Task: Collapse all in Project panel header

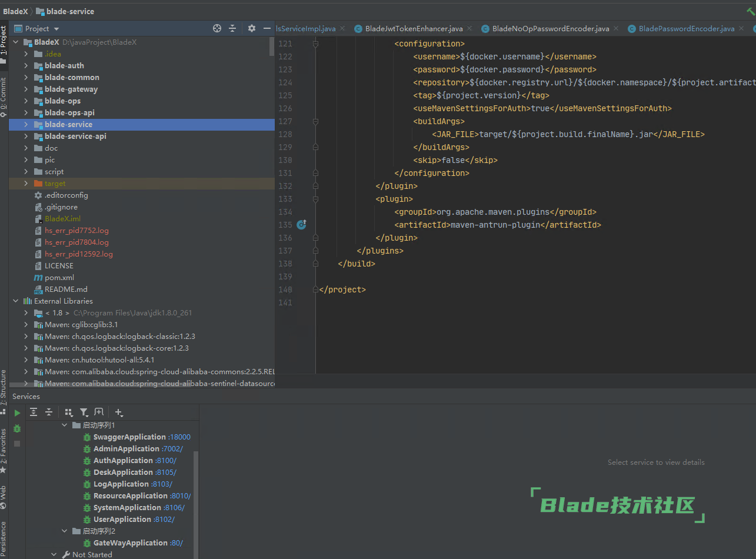Action: tap(232, 28)
